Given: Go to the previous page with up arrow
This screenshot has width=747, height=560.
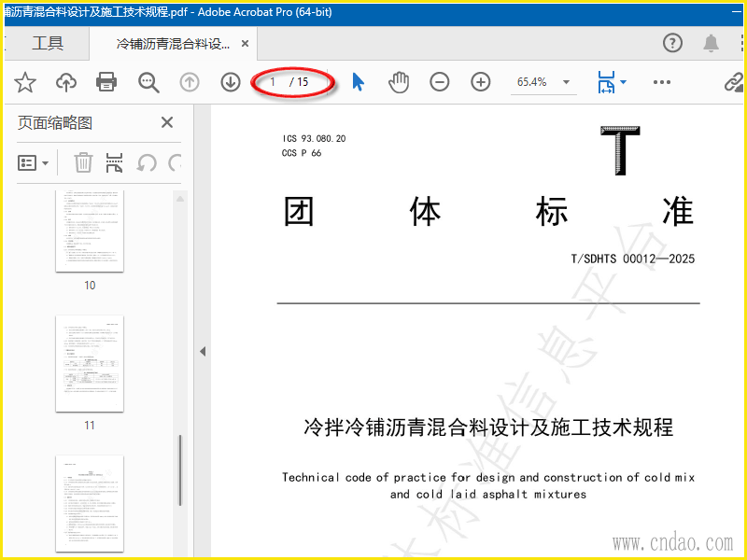Looking at the screenshot, I should click(x=190, y=82).
